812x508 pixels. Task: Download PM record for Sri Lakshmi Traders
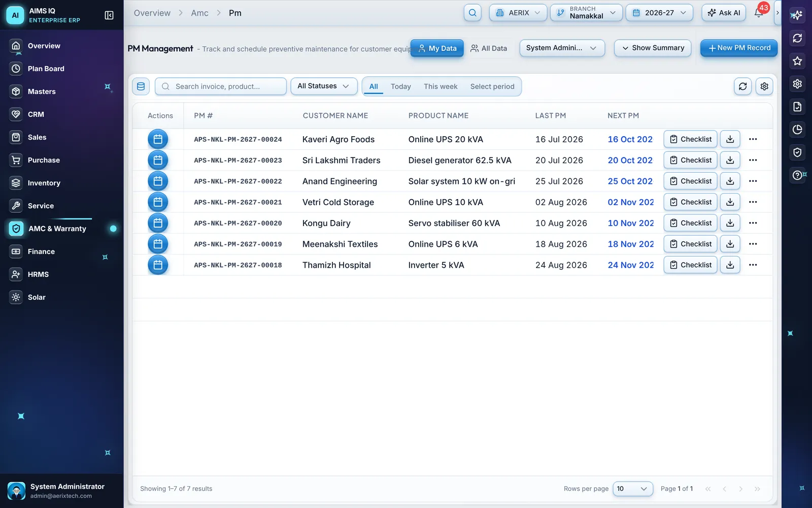click(x=730, y=160)
